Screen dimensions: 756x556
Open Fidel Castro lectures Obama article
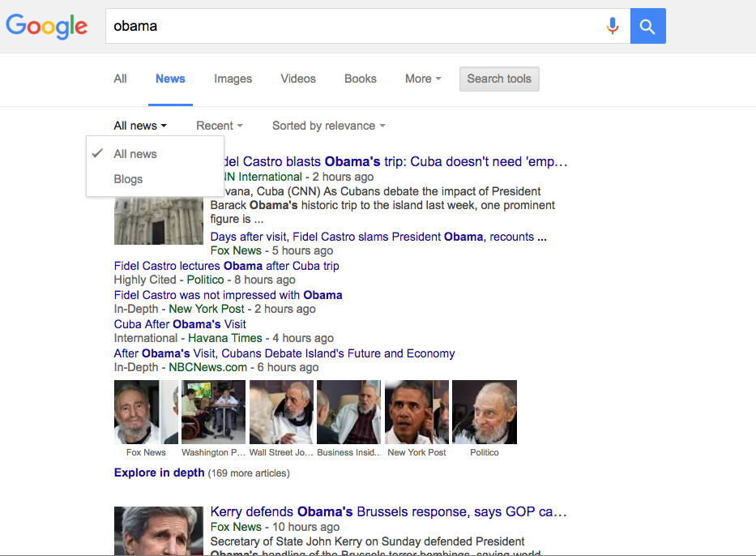coord(227,266)
